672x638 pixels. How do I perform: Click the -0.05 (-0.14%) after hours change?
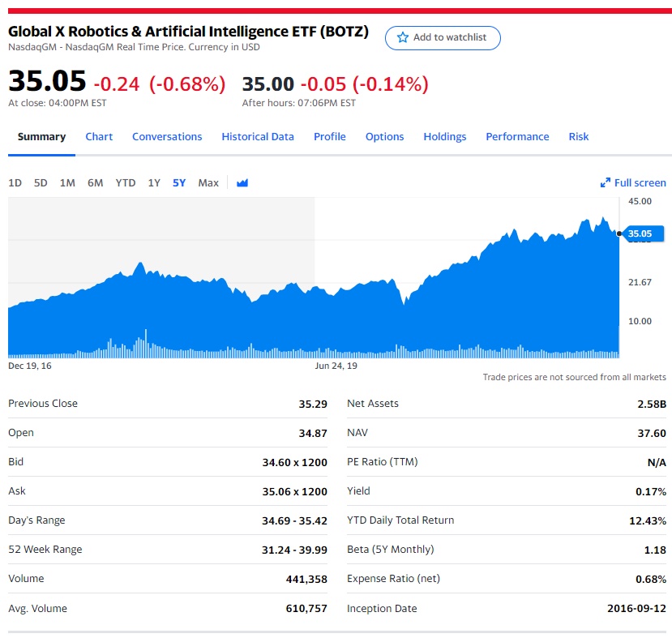tap(365, 84)
